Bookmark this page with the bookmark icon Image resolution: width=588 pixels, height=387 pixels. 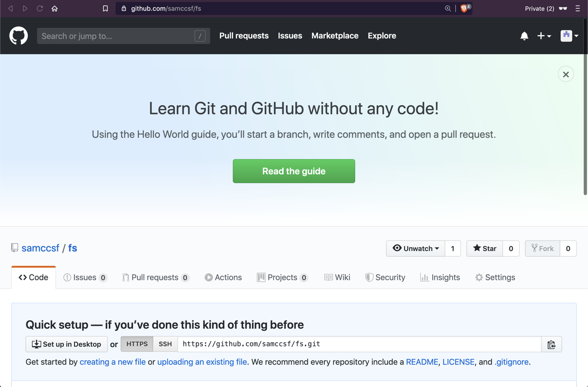pos(105,8)
